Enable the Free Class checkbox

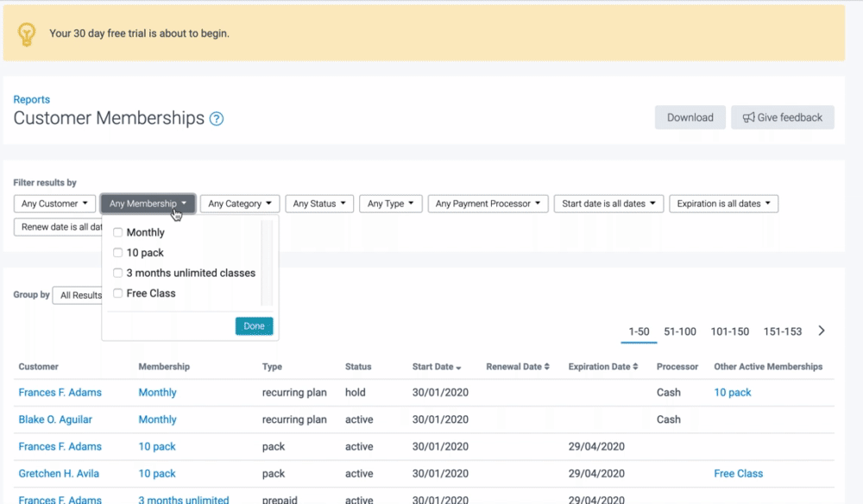click(118, 293)
